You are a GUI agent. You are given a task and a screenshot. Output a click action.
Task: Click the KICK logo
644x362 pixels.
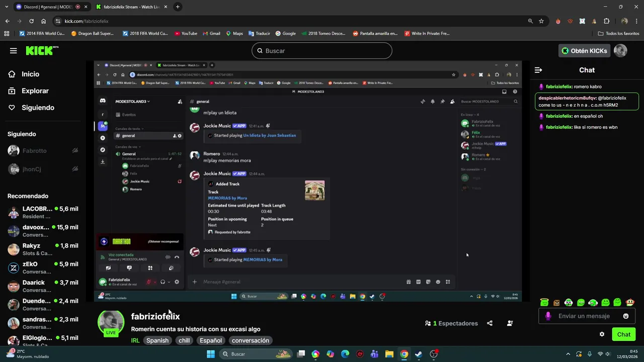point(42,50)
